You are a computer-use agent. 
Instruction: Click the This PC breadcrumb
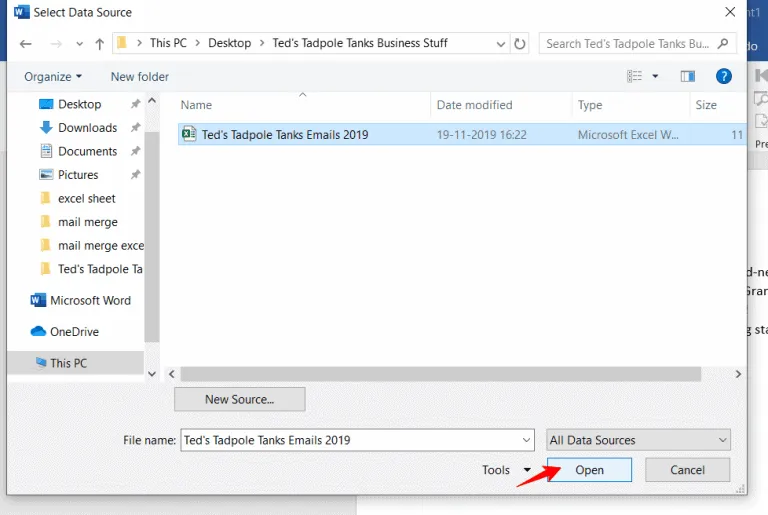tap(168, 43)
